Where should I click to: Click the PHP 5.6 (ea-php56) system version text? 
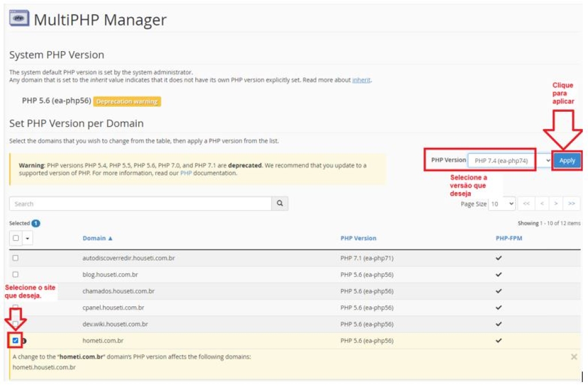click(57, 101)
